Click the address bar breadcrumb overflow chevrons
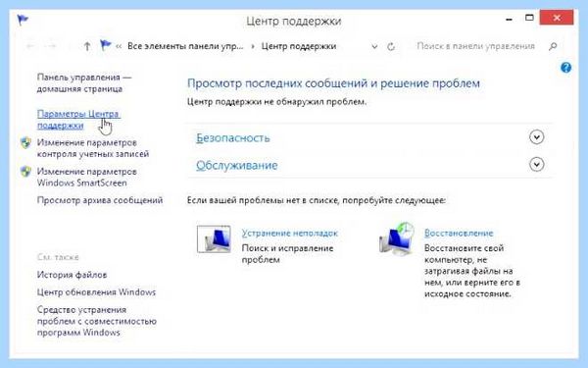Image resolution: width=588 pixels, height=368 pixels. pos(119,46)
